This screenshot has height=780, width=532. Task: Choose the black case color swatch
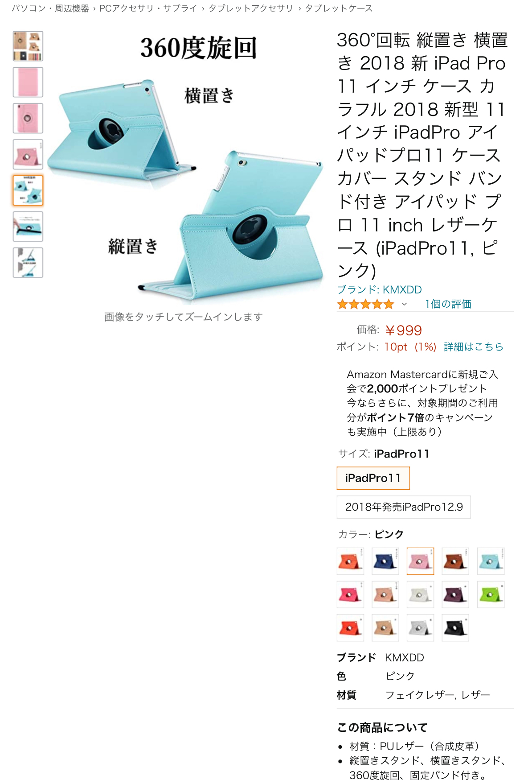pyautogui.click(x=455, y=628)
